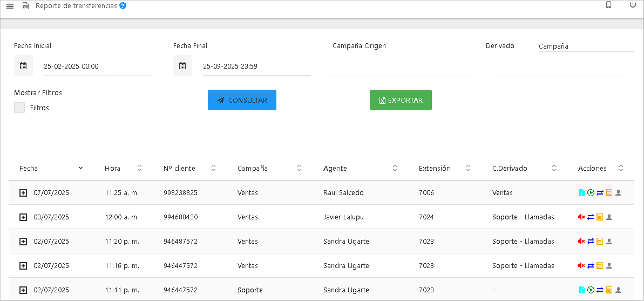The height and width of the screenshot is (301, 644).
Task: Open orange notes icon in 11:16 p. m. row
Action: pos(600,266)
